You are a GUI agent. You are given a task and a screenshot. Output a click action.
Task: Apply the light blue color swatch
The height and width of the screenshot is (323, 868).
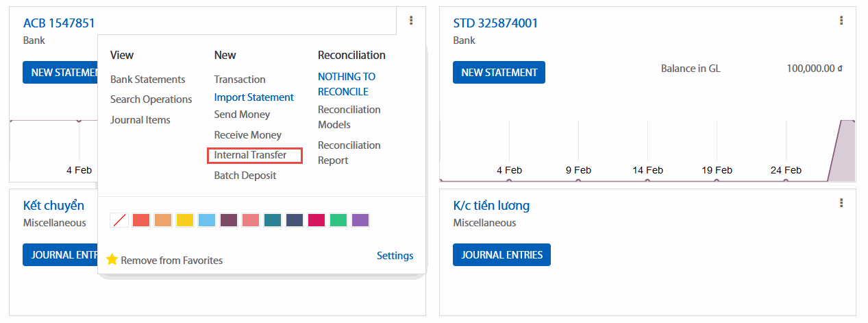click(207, 220)
